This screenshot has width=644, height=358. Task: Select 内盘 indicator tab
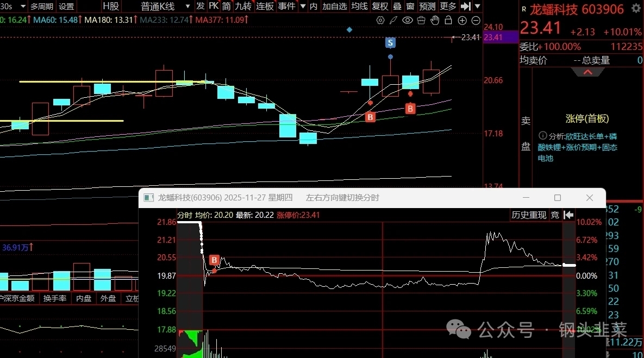(x=84, y=298)
